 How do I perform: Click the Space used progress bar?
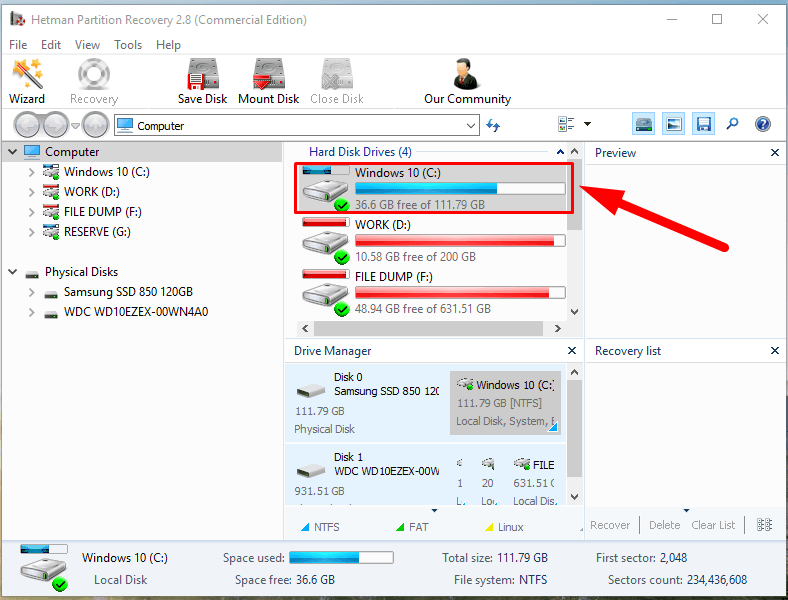click(x=341, y=557)
